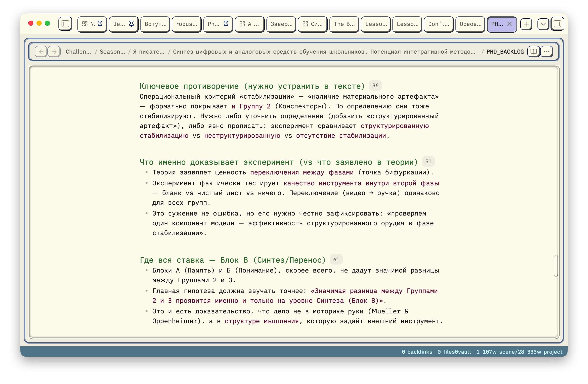Click the pin icon on Ph... tab
The height and width of the screenshot is (384, 588).
tap(226, 24)
